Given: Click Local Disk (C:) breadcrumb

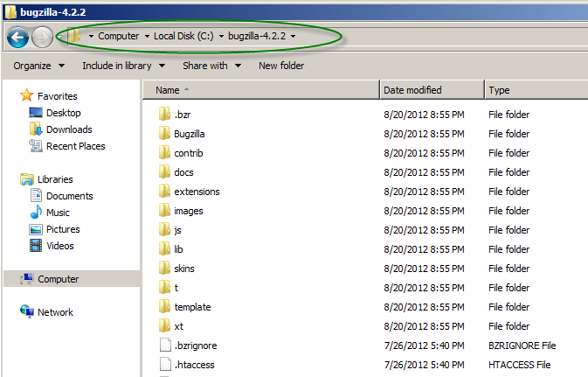Looking at the screenshot, I should [x=183, y=36].
